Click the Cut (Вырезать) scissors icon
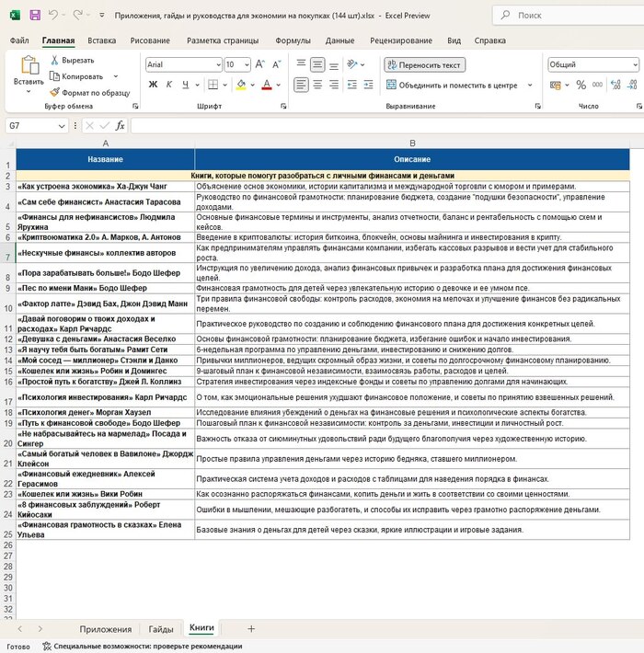This screenshot has height=653, width=644. pyautogui.click(x=55, y=60)
